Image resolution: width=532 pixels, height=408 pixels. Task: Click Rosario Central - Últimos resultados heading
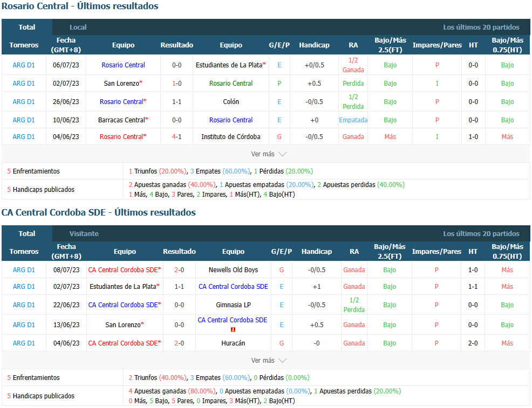[80, 6]
